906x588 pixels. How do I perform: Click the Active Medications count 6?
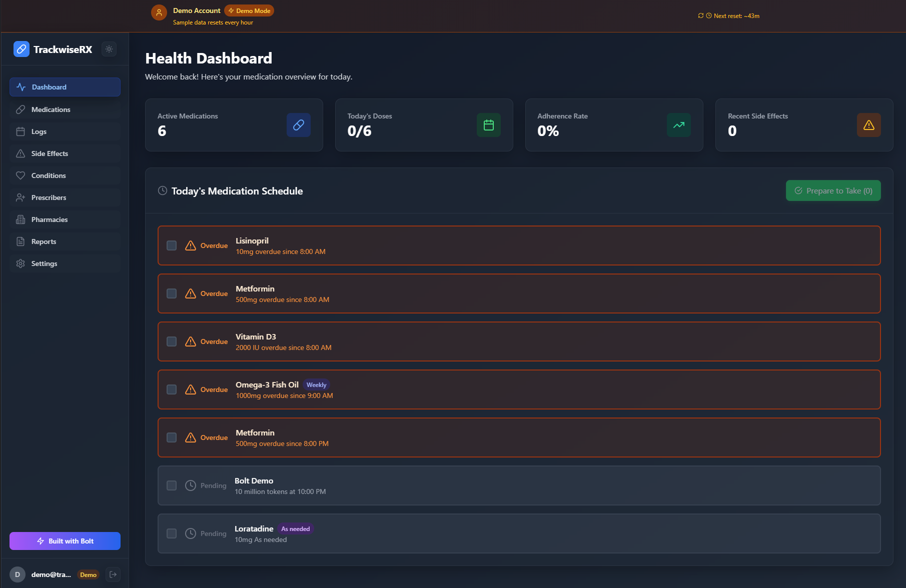click(162, 130)
